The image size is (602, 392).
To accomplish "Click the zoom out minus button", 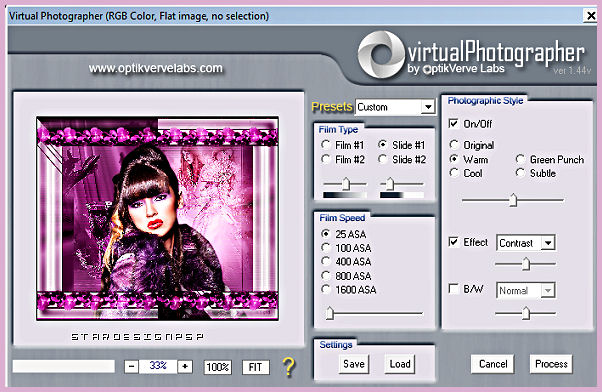I will click(x=131, y=367).
